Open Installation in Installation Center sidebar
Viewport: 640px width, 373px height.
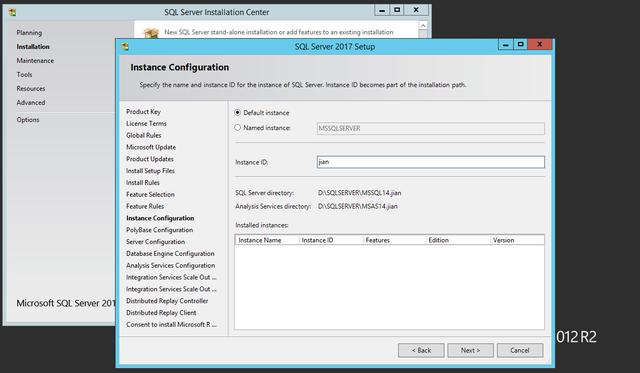point(33,47)
